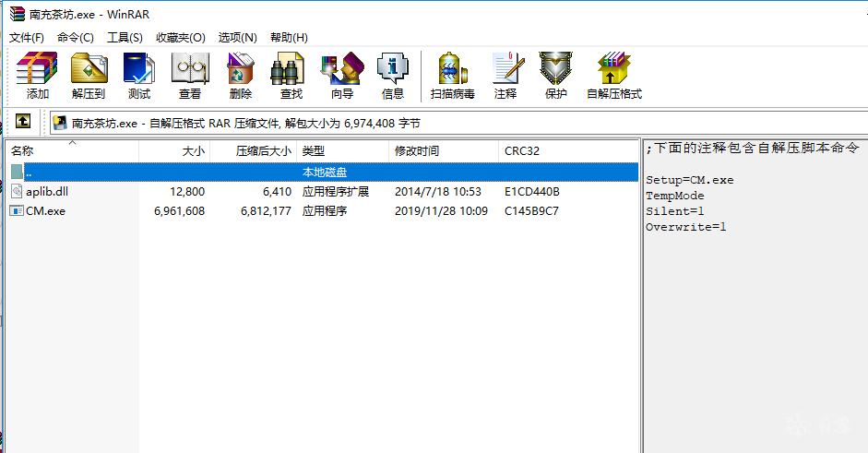868x453 pixels.
Task: Sort by 类型 column header
Action: [x=342, y=150]
